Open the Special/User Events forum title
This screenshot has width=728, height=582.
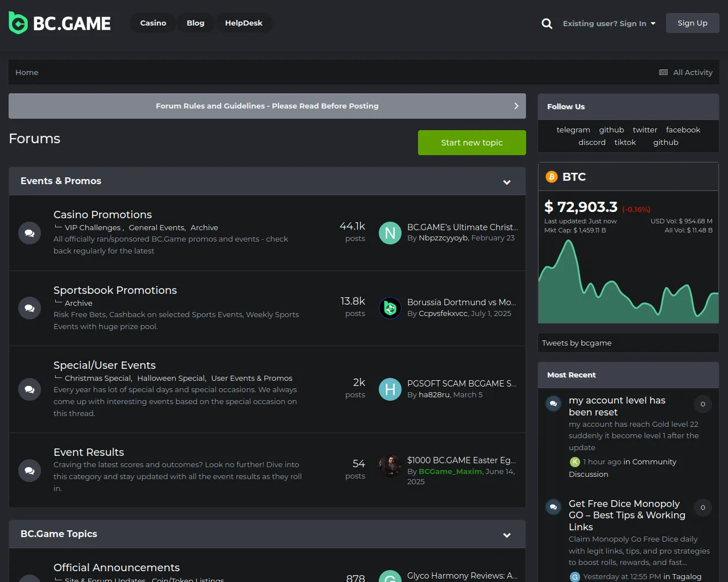pos(105,365)
